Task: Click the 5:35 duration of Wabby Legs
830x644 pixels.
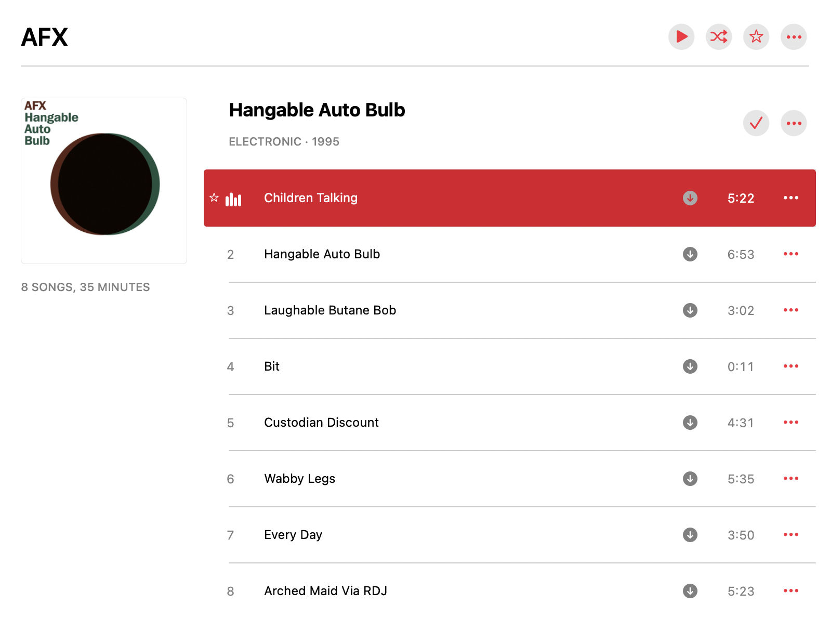Action: tap(741, 479)
